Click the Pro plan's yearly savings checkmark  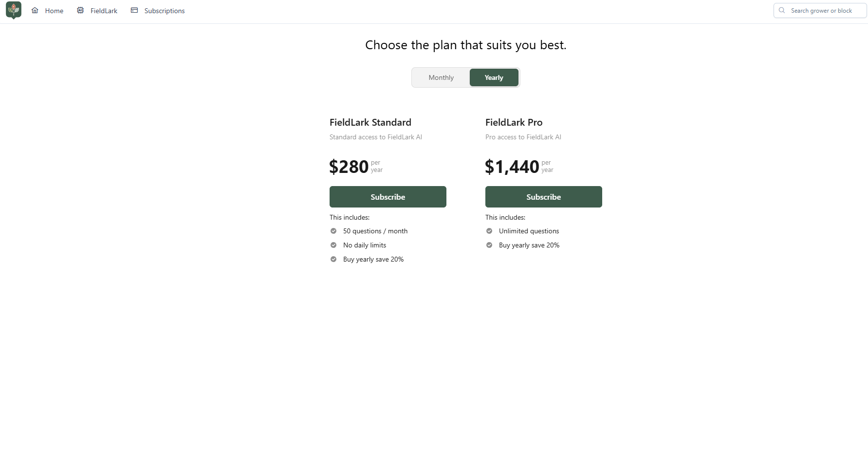[489, 245]
